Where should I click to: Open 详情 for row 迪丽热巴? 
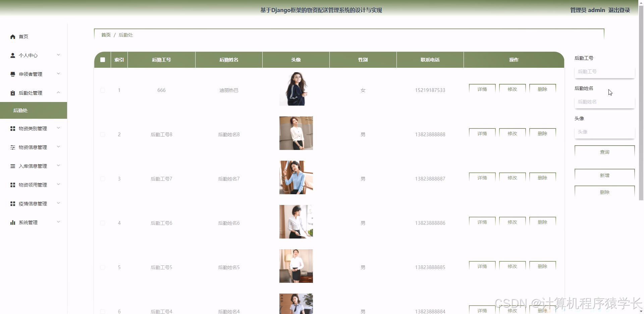(x=482, y=89)
